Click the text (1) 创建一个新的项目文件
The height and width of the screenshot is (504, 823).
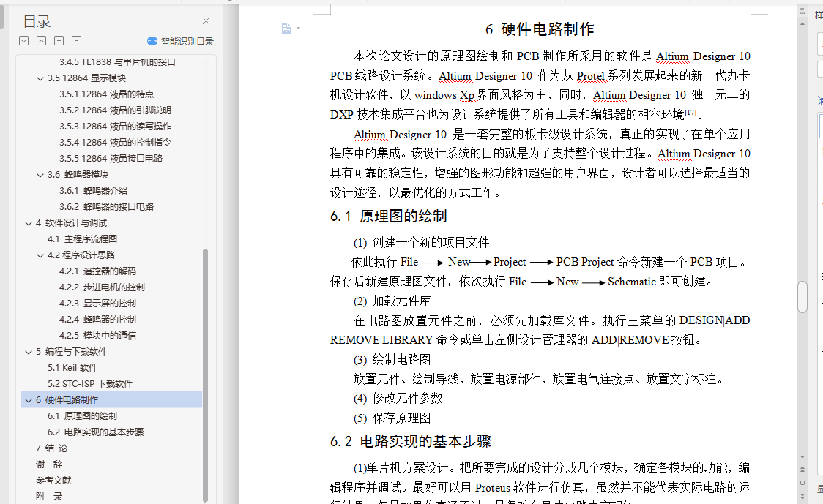click(x=421, y=242)
